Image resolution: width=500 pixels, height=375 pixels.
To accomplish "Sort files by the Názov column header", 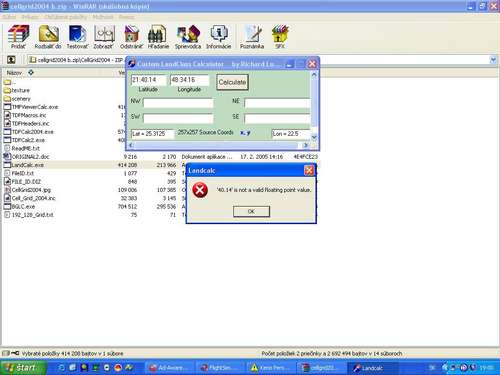I will 14,73.
